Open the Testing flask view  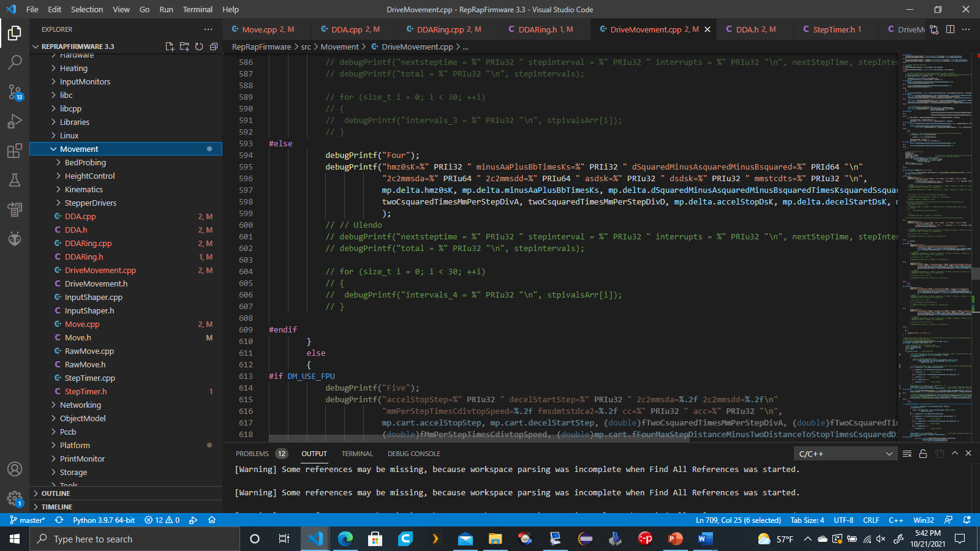pyautogui.click(x=15, y=180)
